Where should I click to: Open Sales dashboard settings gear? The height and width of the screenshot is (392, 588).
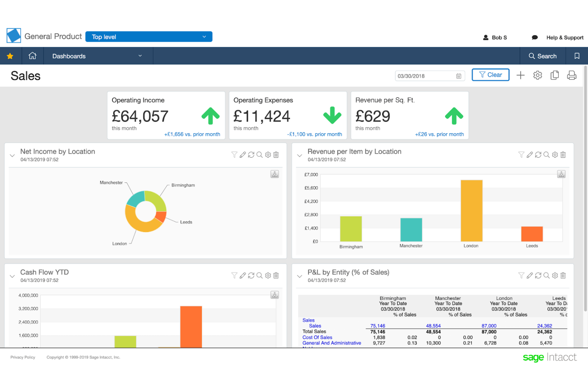pos(538,75)
